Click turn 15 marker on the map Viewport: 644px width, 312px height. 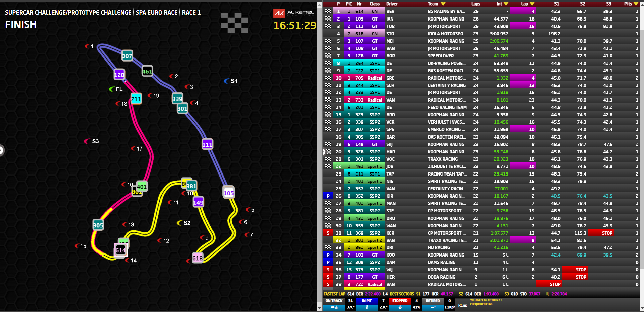(80, 246)
